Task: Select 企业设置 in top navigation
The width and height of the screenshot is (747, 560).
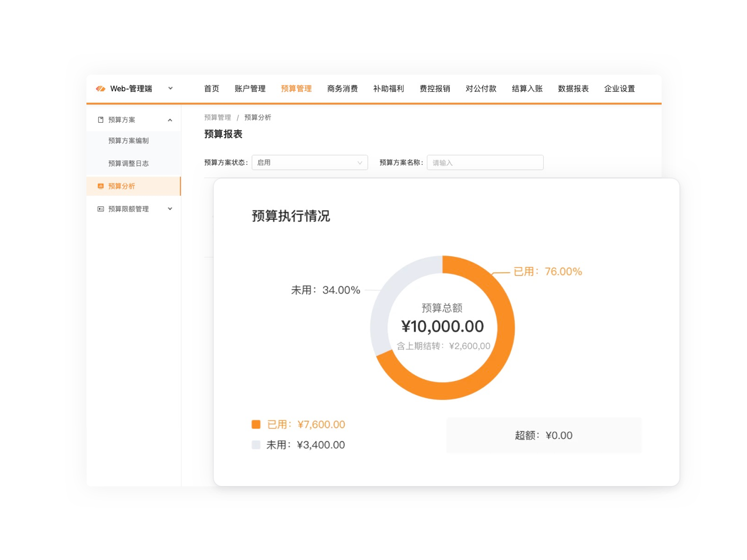Action: point(619,89)
